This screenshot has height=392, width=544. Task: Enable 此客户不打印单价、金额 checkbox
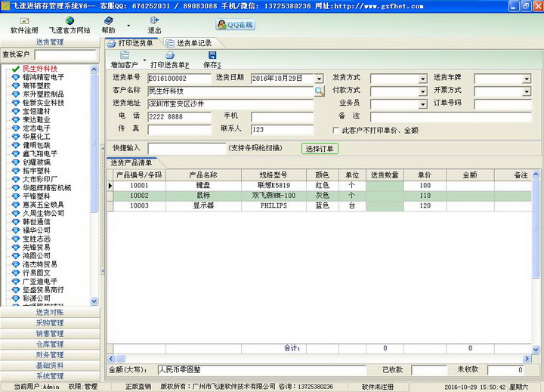coord(337,130)
